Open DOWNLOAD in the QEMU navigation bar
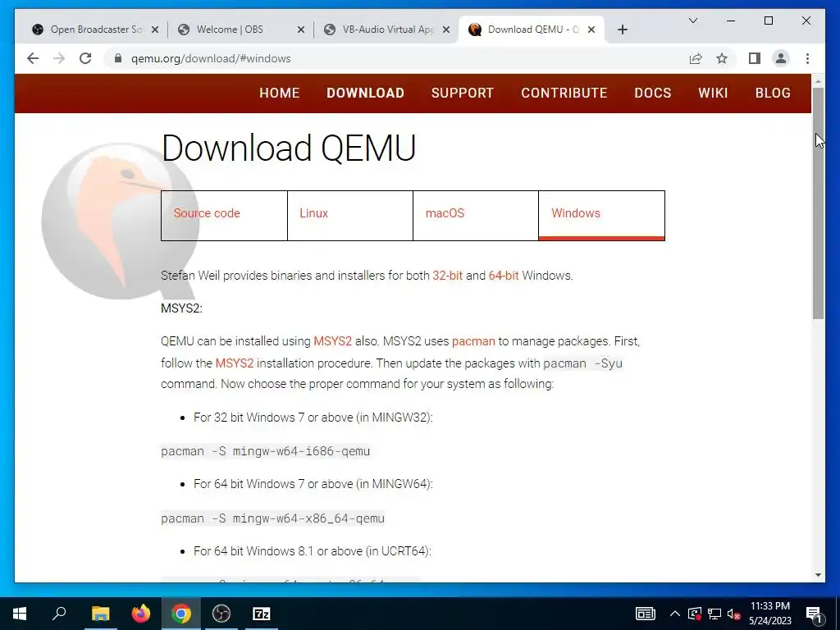The width and height of the screenshot is (840, 630). 365,93
